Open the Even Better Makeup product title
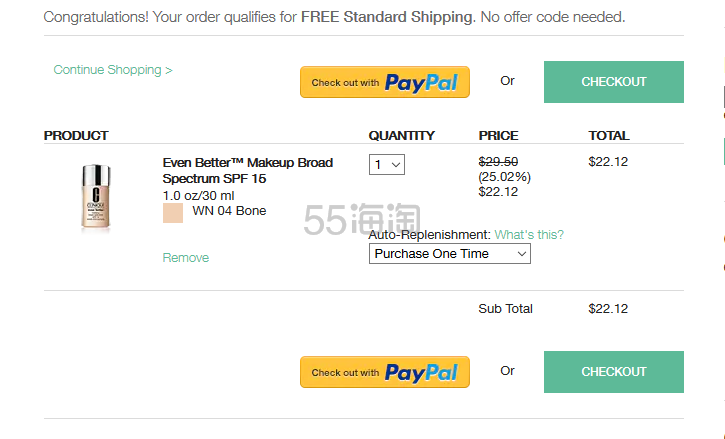The width and height of the screenshot is (725, 439). pyautogui.click(x=247, y=171)
